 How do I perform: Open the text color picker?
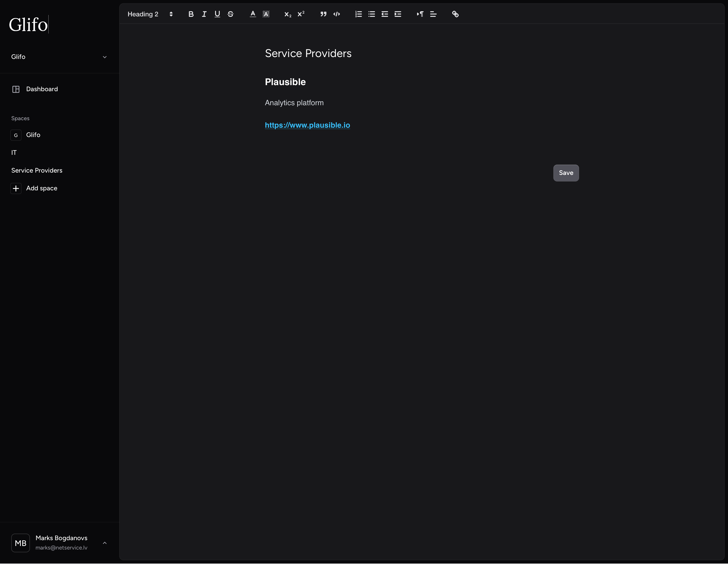pyautogui.click(x=253, y=14)
